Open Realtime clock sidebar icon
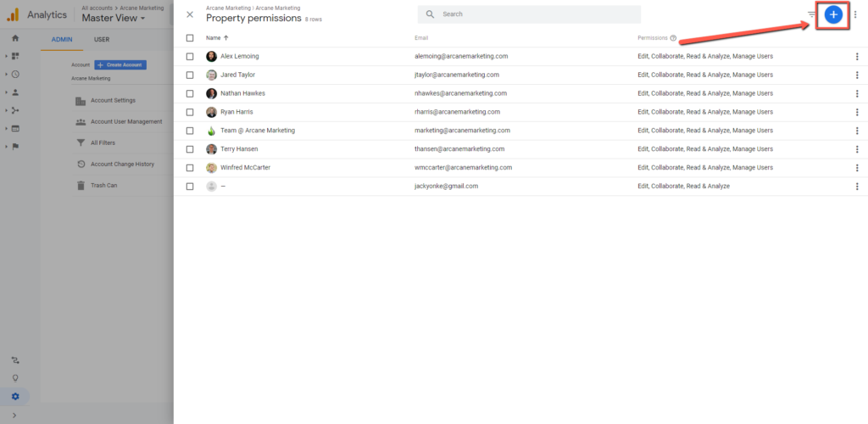 click(x=15, y=74)
